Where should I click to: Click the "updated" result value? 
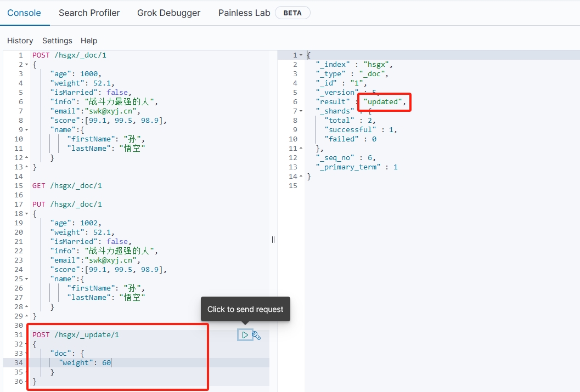tap(382, 101)
